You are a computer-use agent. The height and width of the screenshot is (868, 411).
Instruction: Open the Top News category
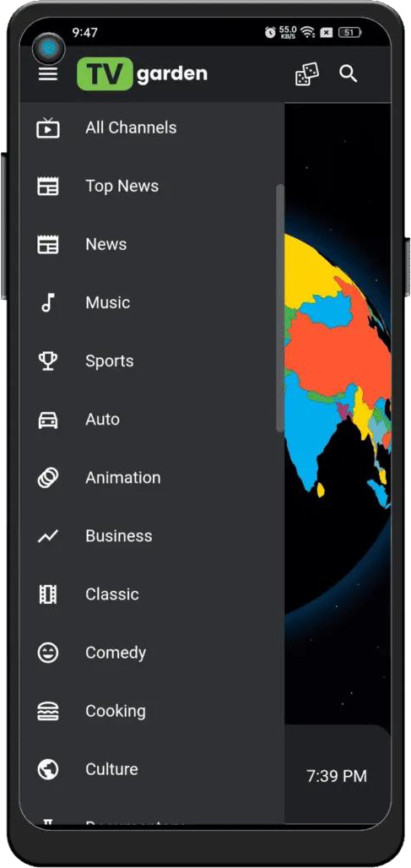(152, 186)
